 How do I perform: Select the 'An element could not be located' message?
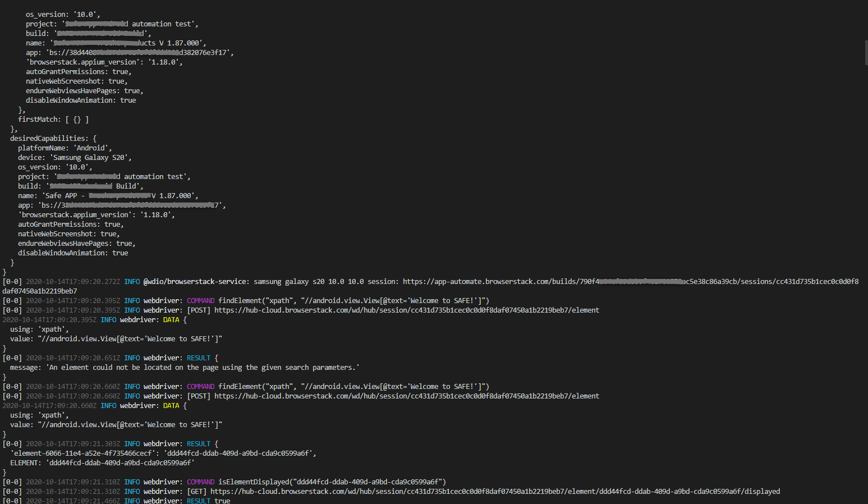(185, 367)
